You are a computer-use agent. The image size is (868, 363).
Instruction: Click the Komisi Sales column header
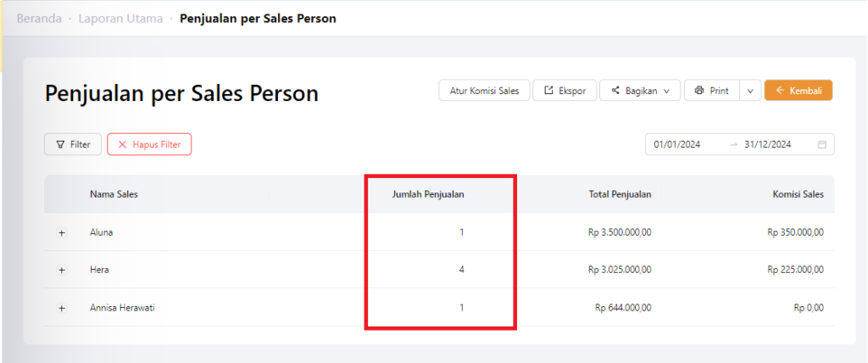click(798, 194)
